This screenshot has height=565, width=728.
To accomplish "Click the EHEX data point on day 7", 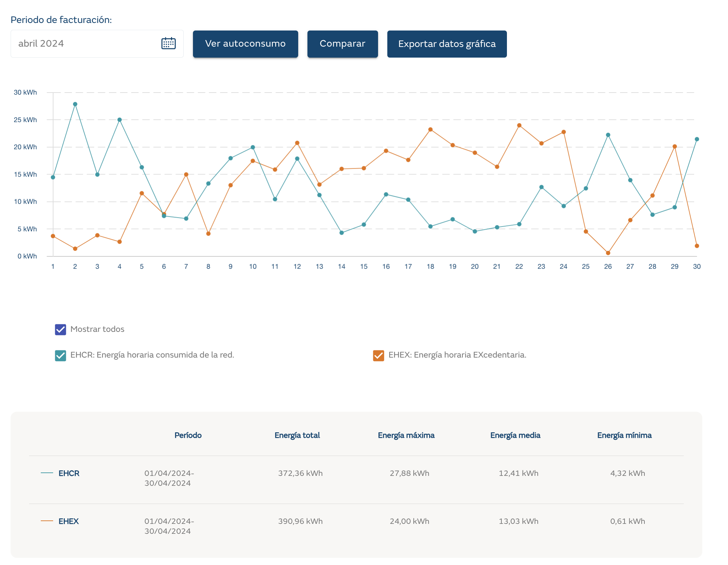I will (x=186, y=175).
